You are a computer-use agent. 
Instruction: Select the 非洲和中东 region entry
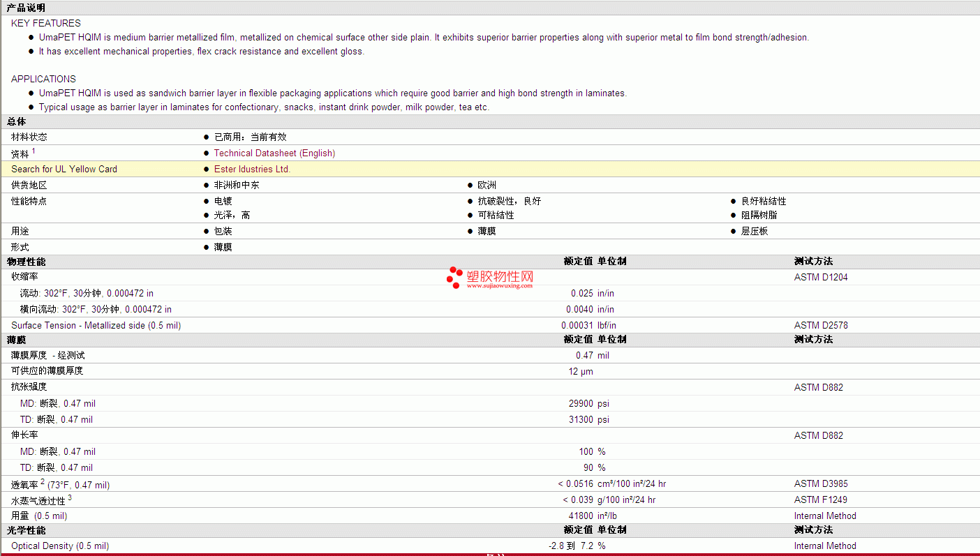[237, 186]
